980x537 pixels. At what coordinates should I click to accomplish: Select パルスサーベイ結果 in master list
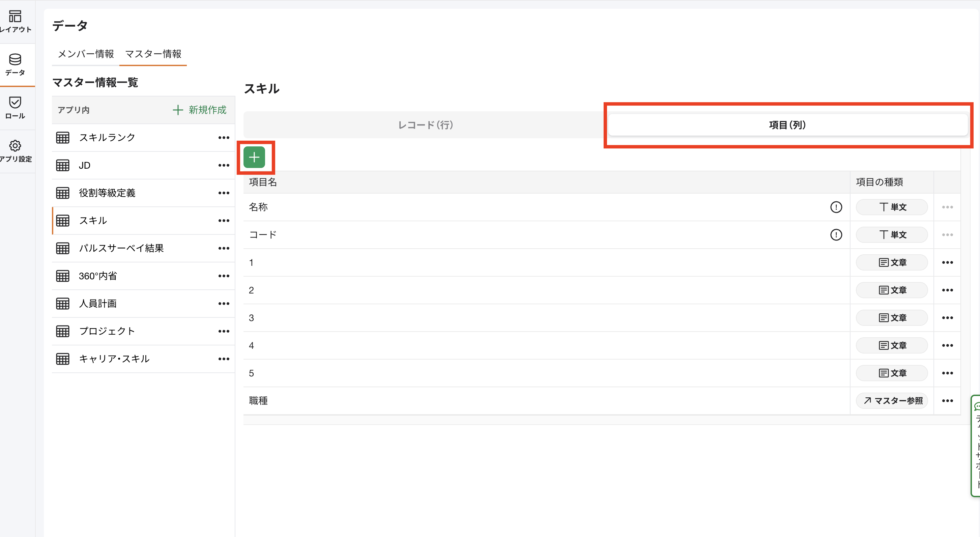click(121, 248)
